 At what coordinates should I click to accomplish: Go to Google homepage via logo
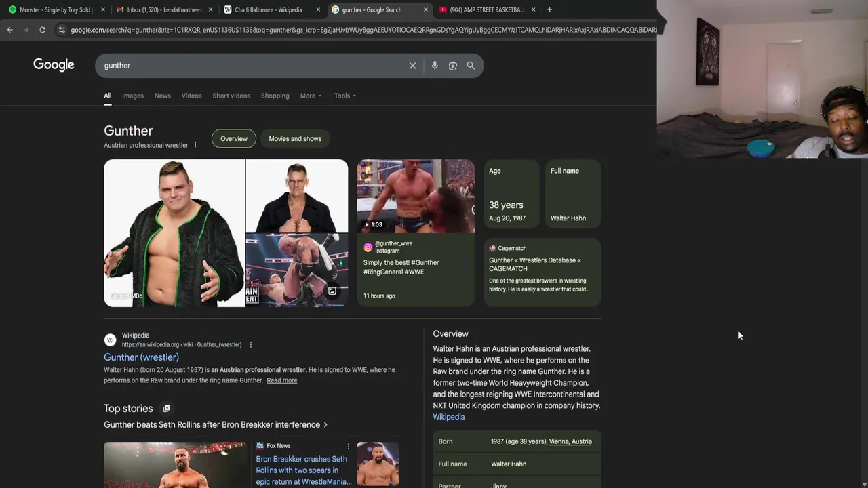pos(54,65)
